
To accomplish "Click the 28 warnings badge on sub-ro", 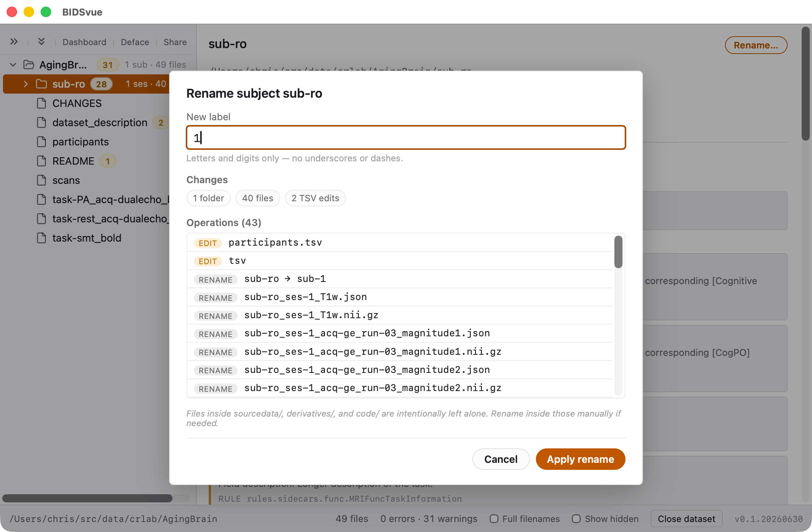I will 101,84.
